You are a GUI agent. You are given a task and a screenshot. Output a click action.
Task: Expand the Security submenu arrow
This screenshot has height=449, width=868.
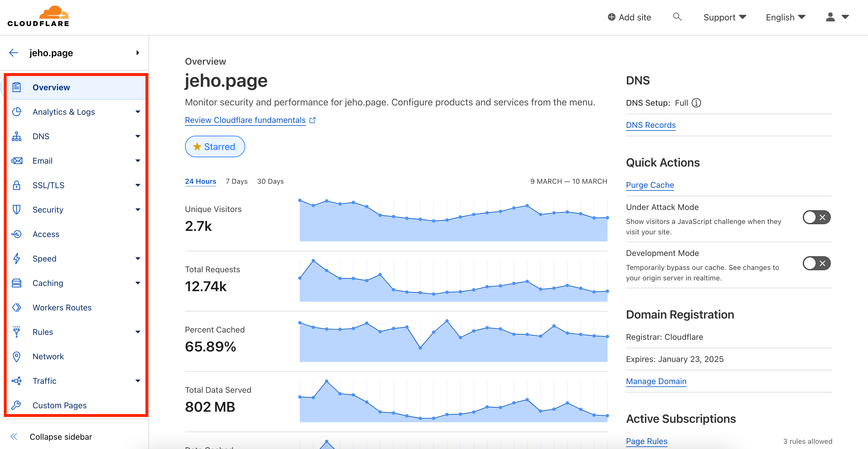(x=138, y=209)
